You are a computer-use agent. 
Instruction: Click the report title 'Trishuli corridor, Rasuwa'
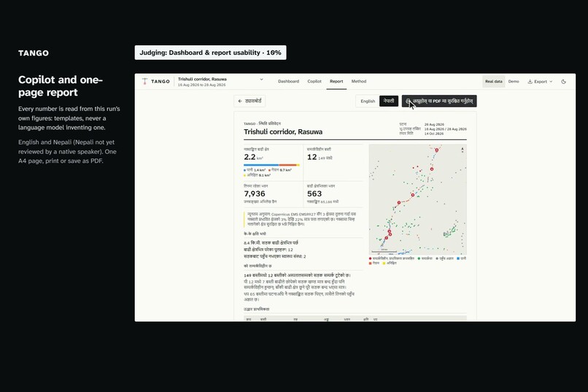[x=283, y=131]
